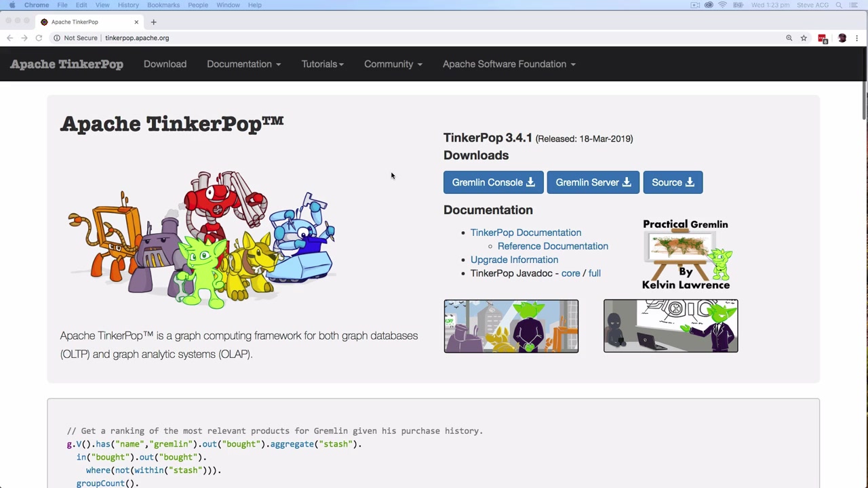Viewport: 868px width, 488px height.
Task: Open the Upgrade Information link
Action: click(x=514, y=260)
